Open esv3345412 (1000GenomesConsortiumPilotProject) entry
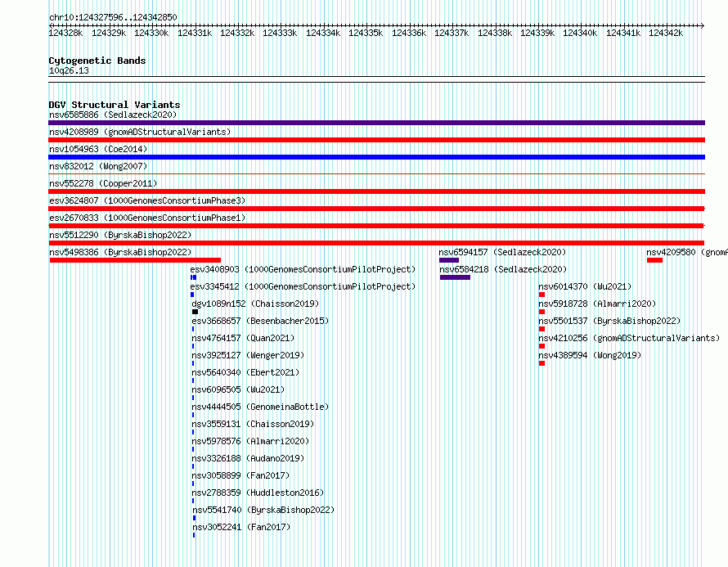728x567 pixels. (303, 286)
